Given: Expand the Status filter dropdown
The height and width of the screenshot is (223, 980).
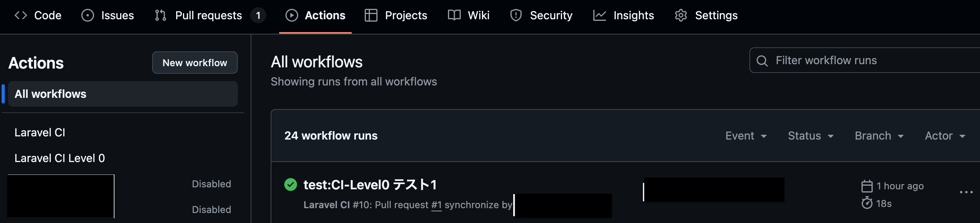Looking at the screenshot, I should click(x=811, y=136).
